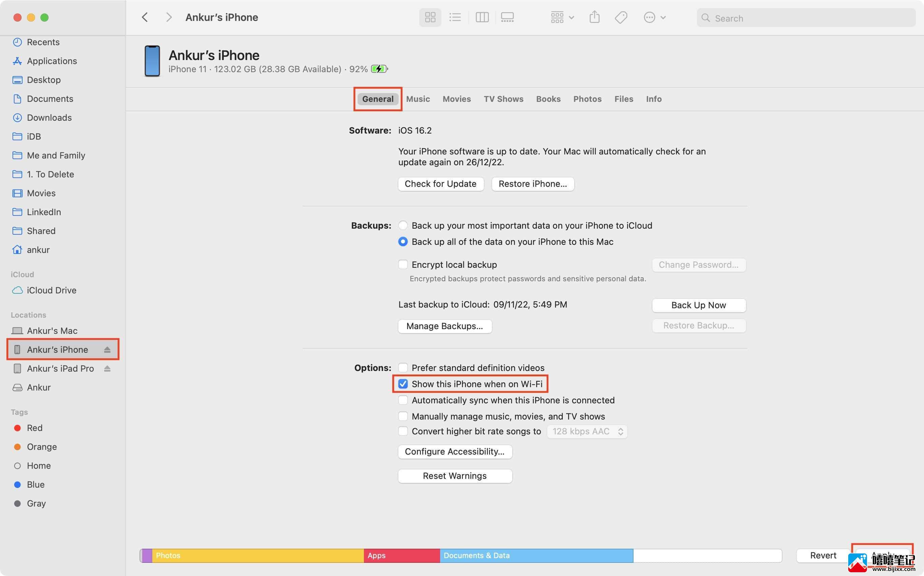Viewport: 924px width, 576px height.
Task: Select Ankur's iPad Pro in sidebar
Action: point(60,368)
